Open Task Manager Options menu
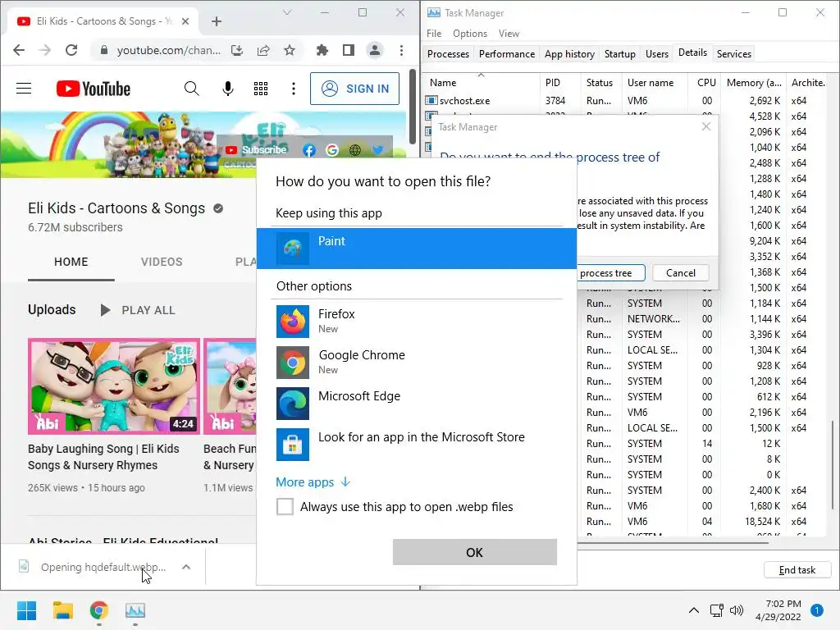Screen dimensions: 840x630 pos(470,33)
